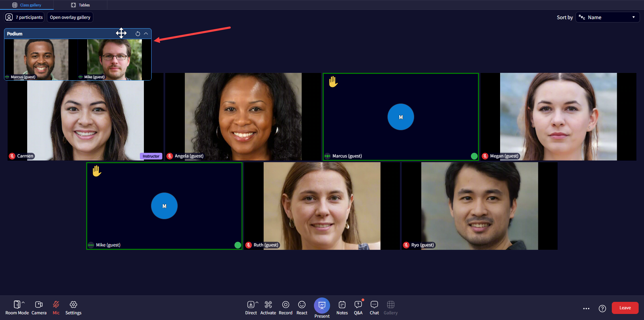The height and width of the screenshot is (320, 644).
Task: Click the Instructor badge on Carmen's tile
Action: point(151,156)
